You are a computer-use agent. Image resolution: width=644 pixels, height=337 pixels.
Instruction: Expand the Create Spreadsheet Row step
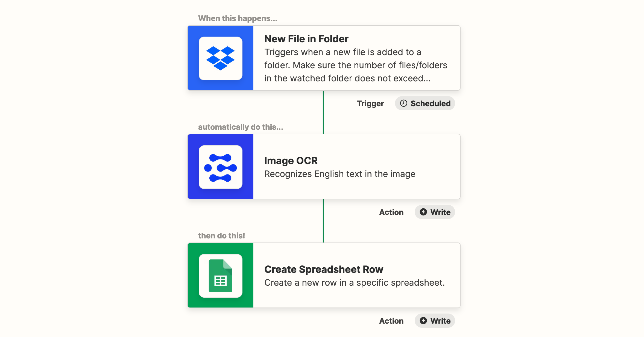tap(355, 276)
